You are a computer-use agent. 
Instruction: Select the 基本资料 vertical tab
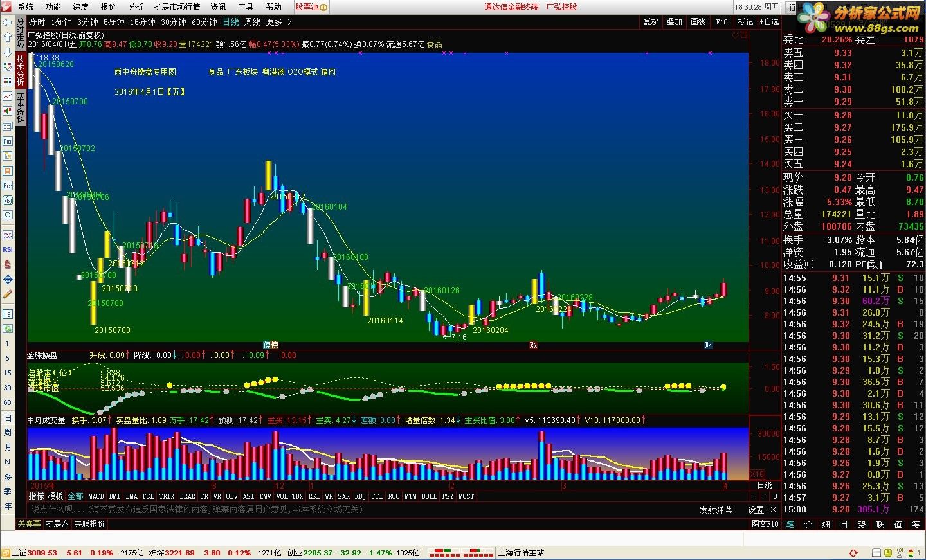tap(21, 108)
